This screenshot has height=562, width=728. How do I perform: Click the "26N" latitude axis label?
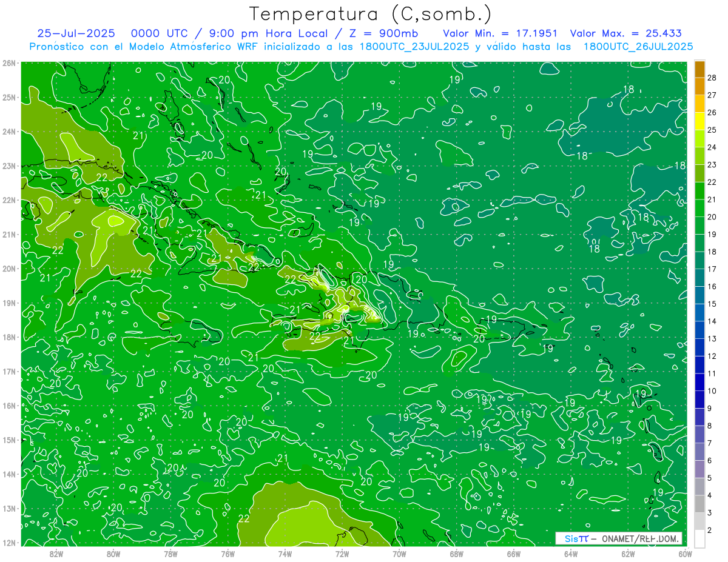(x=9, y=63)
